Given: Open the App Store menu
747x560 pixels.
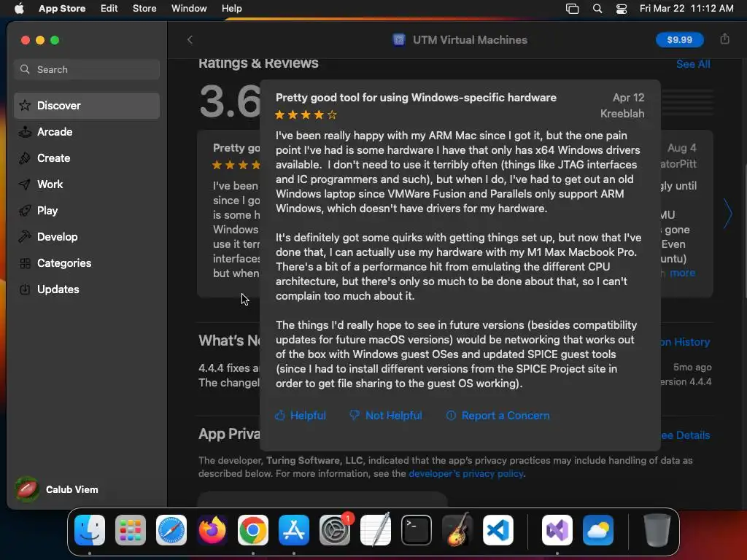Looking at the screenshot, I should click(x=62, y=9).
